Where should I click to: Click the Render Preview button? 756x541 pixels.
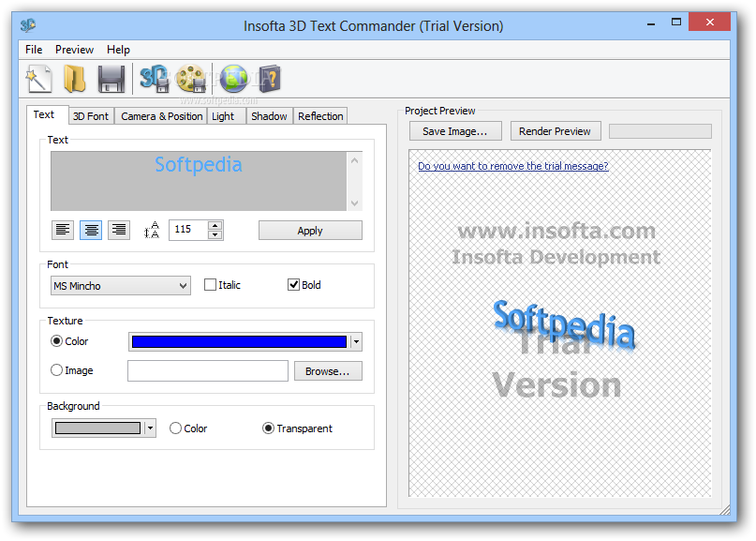(x=555, y=130)
